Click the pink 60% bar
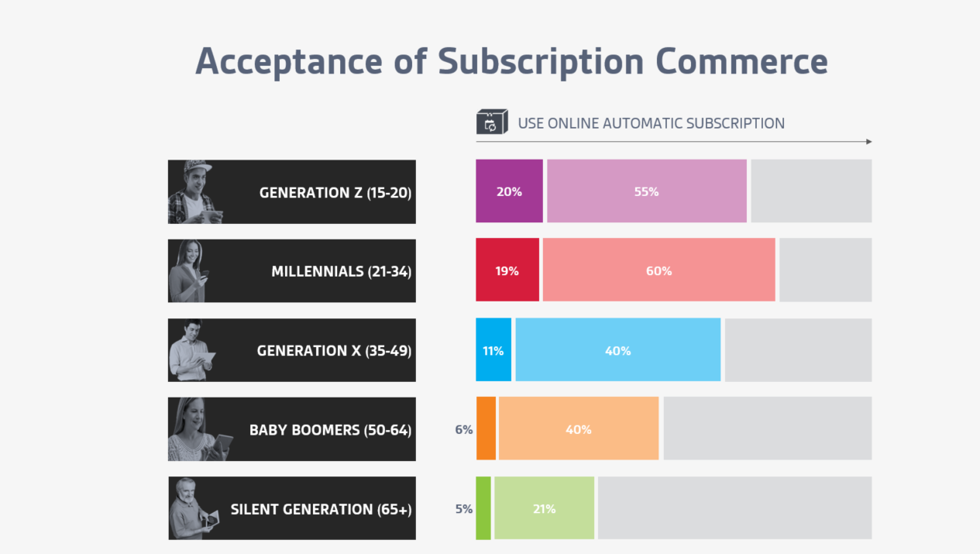 [x=659, y=270]
